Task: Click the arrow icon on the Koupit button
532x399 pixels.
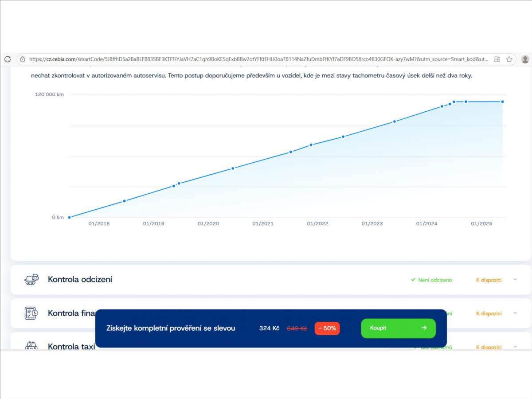Action: point(424,328)
